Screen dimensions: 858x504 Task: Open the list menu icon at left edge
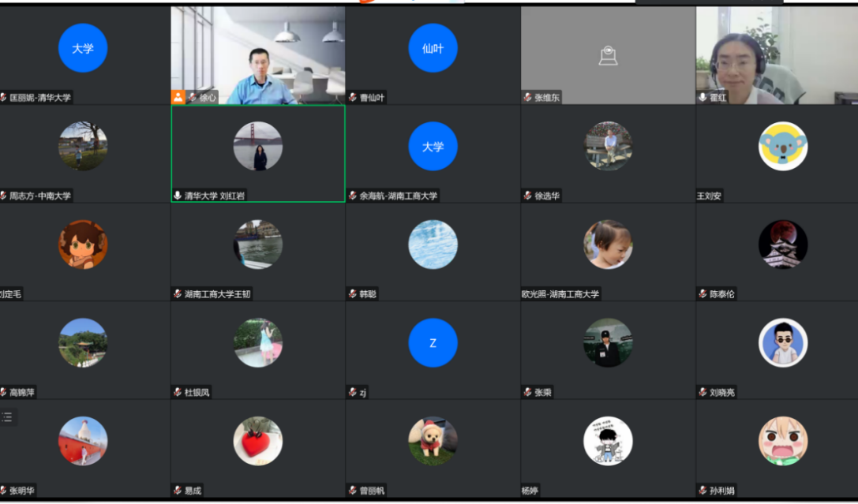7,417
